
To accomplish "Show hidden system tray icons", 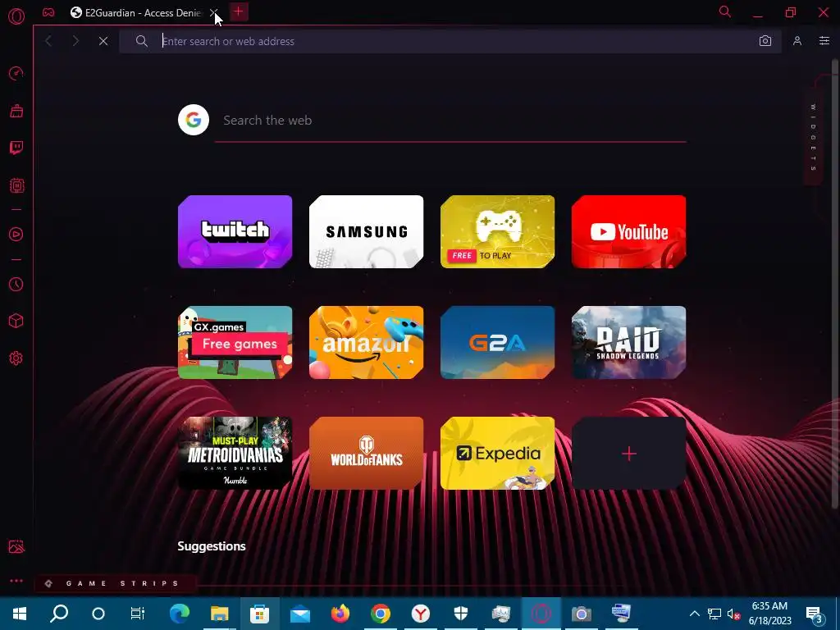I will [x=694, y=614].
